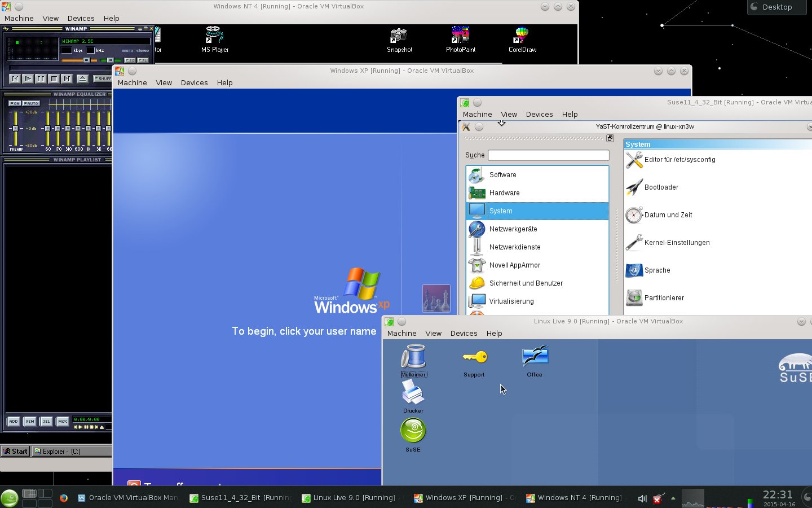Click playlist REM button
This screenshot has height=508, width=812.
30,421
